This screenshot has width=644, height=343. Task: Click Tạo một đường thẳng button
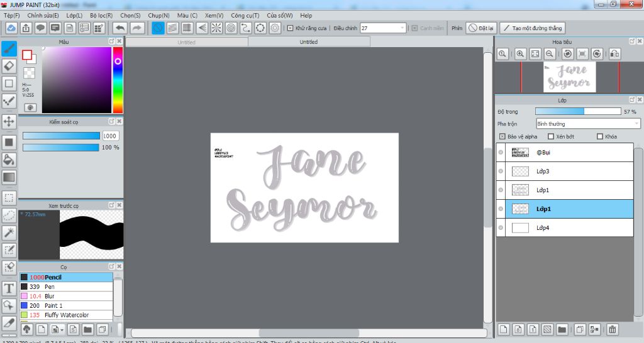532,28
